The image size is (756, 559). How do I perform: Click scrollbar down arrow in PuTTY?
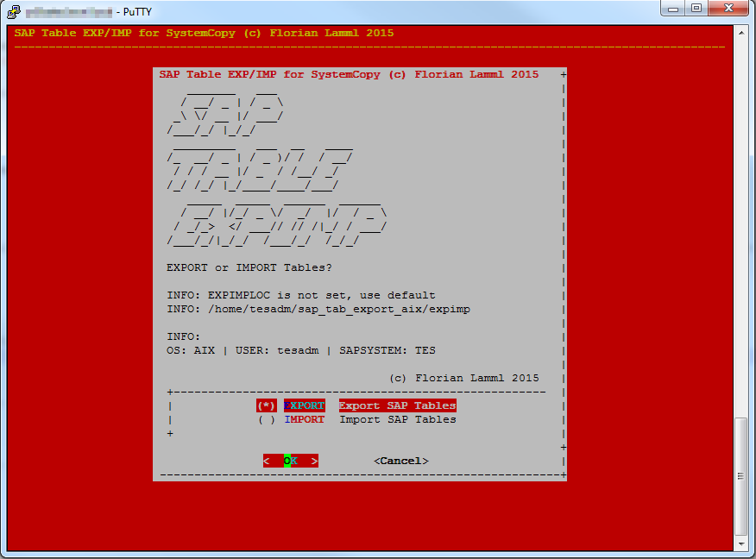[741, 544]
